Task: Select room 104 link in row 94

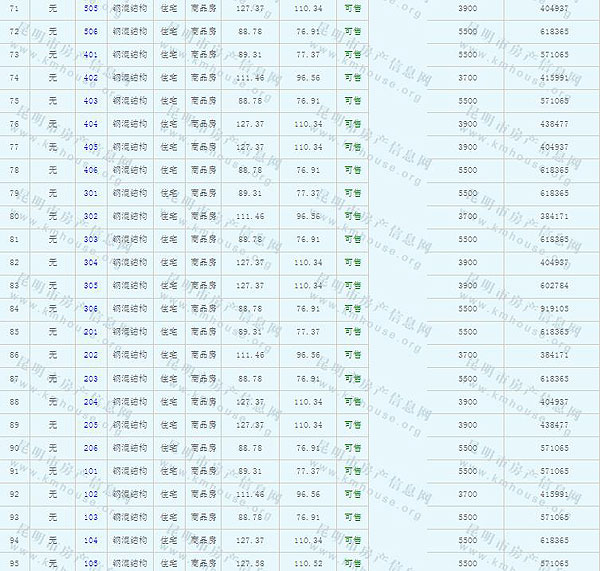Action: 91,539
